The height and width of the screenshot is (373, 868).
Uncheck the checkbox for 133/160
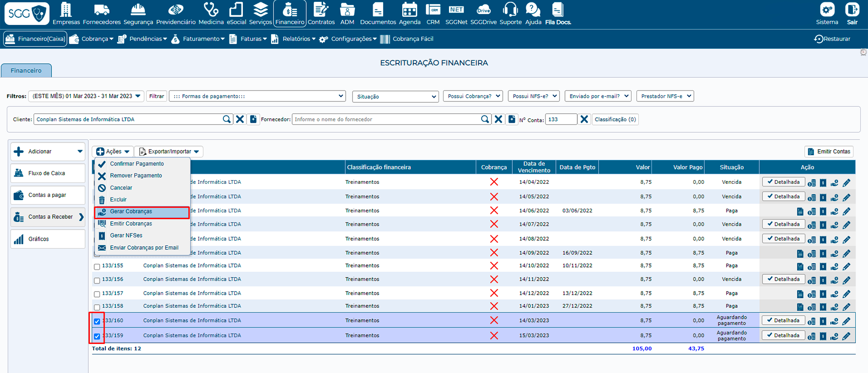point(97,321)
